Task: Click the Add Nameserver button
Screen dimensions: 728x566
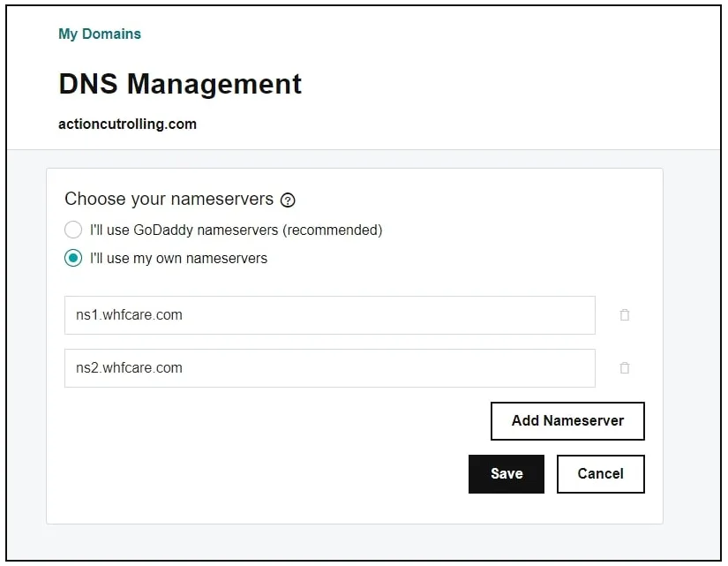Action: pos(567,421)
